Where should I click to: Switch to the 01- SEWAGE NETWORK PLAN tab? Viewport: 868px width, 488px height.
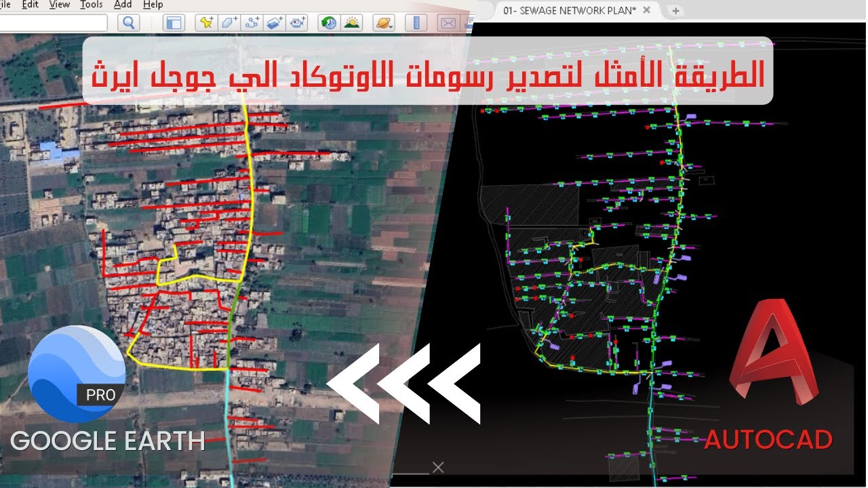(570, 10)
